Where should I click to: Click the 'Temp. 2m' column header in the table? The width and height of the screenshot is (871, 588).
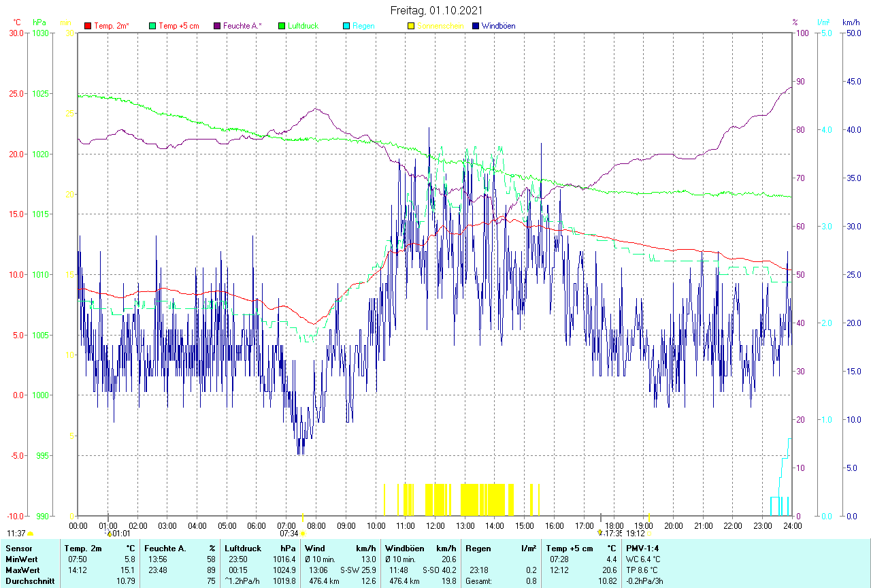click(83, 549)
